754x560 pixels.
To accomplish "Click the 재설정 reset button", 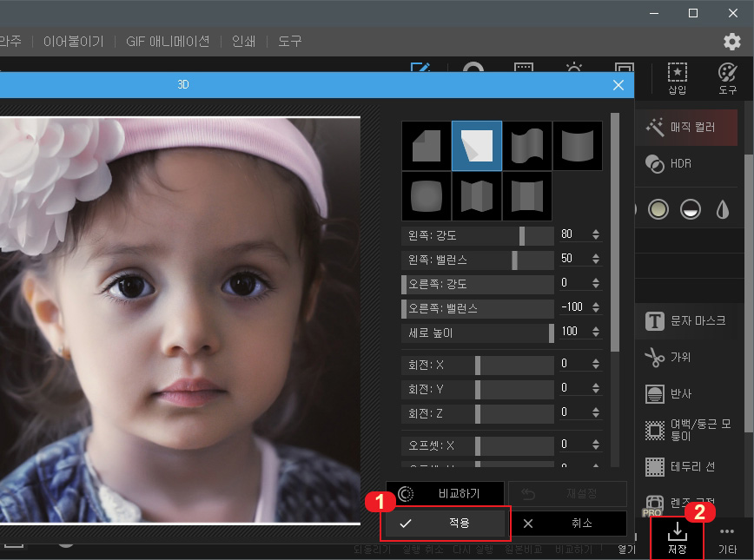I will [567, 494].
